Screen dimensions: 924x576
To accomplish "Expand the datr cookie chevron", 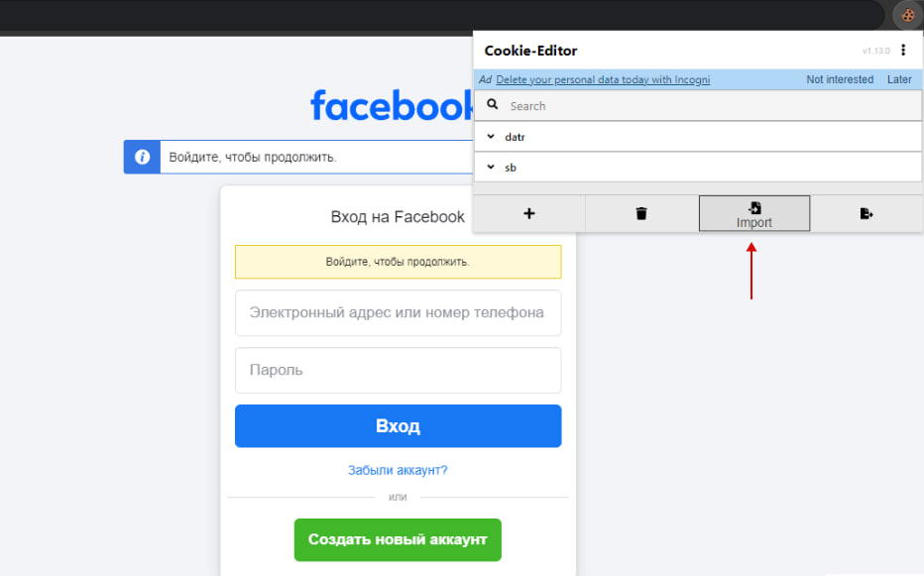I will pyautogui.click(x=491, y=136).
